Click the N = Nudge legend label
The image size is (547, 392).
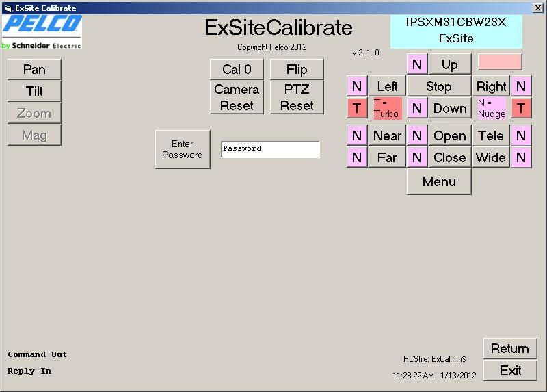point(492,109)
